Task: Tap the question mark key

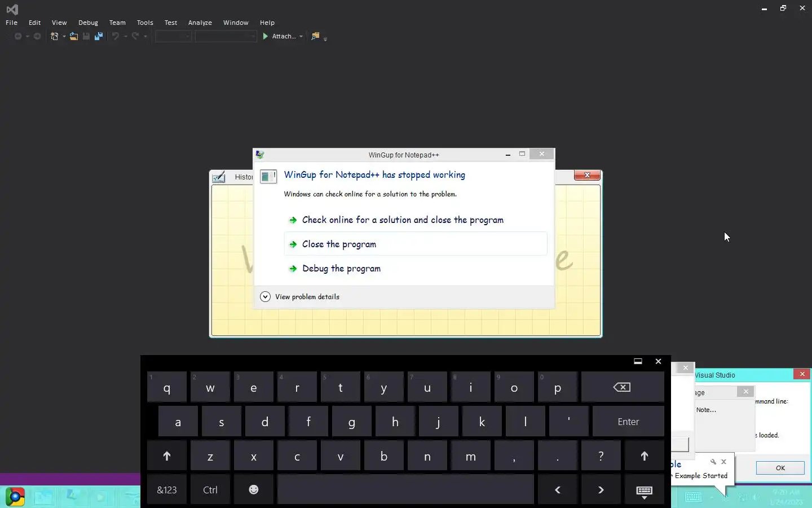Action: click(601, 456)
